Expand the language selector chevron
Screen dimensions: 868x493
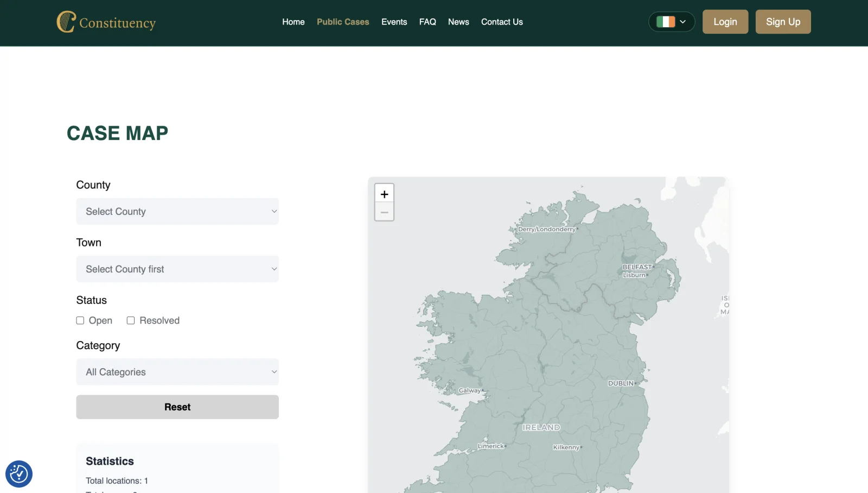683,22
